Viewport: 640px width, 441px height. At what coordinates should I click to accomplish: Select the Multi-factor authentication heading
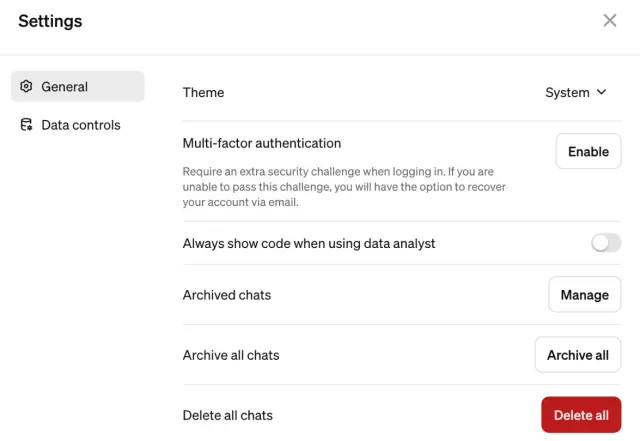[262, 143]
